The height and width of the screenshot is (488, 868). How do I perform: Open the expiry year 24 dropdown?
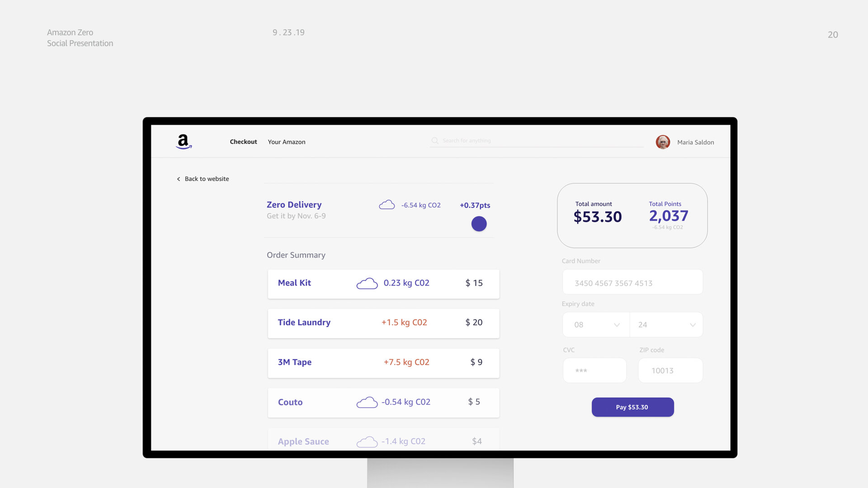click(666, 324)
